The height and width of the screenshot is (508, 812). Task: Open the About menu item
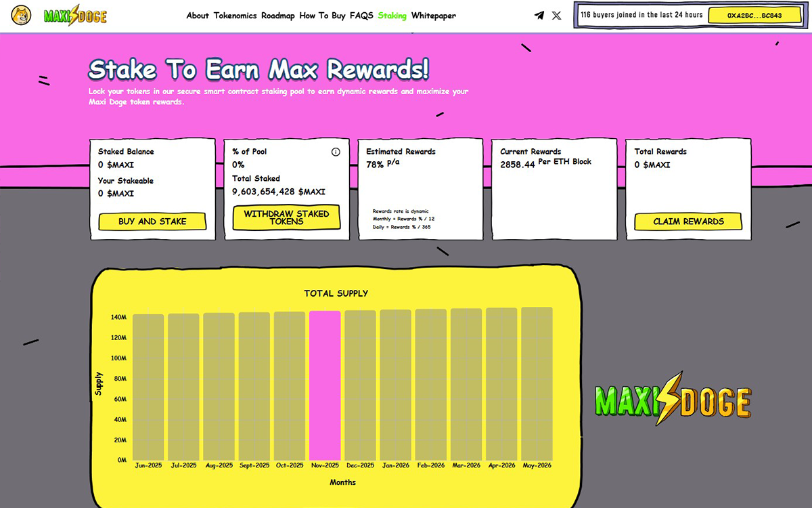click(198, 16)
